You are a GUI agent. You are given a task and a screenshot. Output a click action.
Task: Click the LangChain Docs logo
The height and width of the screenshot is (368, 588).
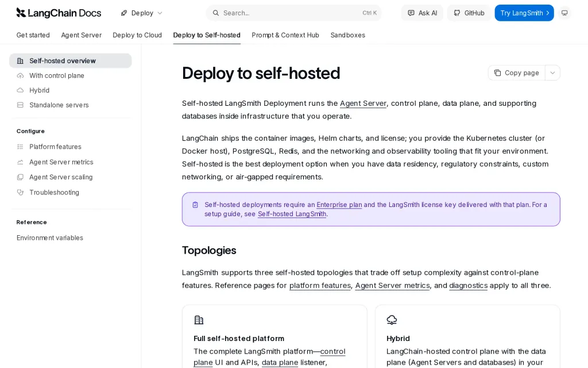point(59,13)
